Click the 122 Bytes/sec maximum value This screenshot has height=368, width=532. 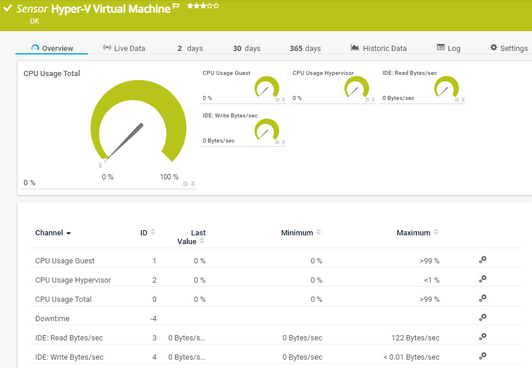[x=415, y=338]
